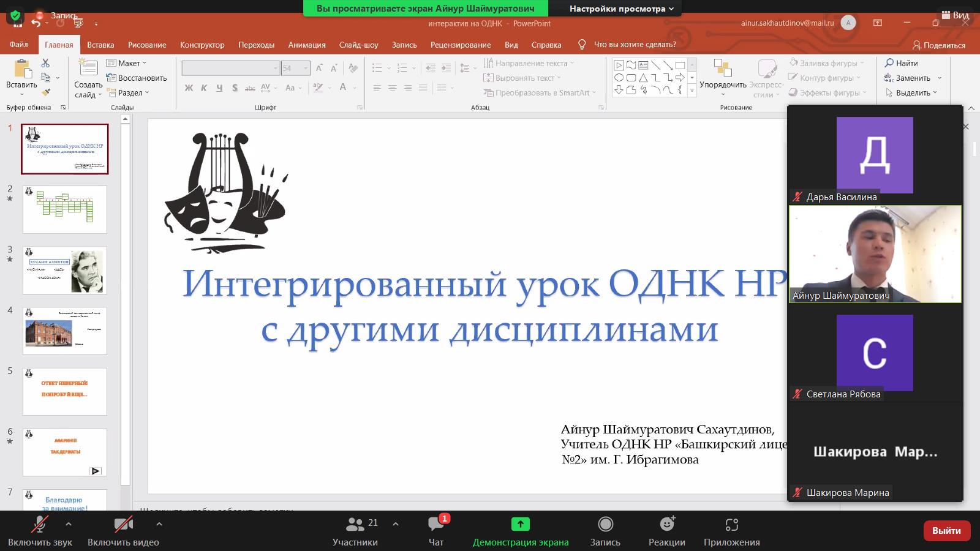
Task: Open the Zoom Participants panel icon
Action: click(x=355, y=525)
